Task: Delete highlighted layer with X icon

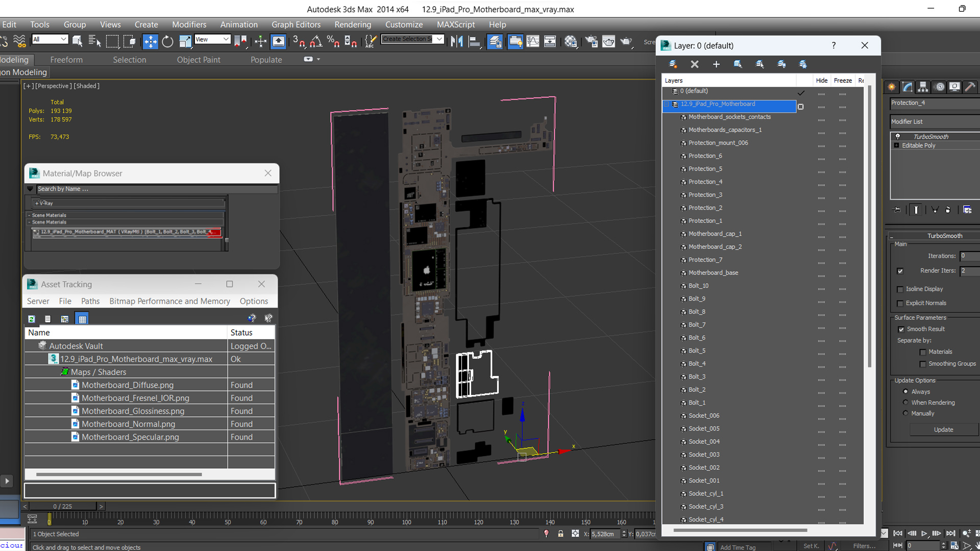Action: pos(695,64)
